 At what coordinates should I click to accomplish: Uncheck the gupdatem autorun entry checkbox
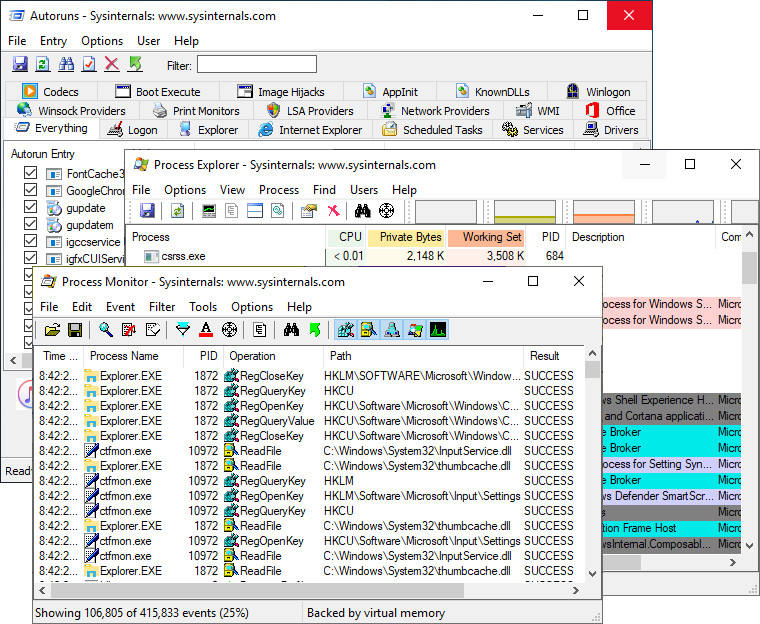(30, 224)
